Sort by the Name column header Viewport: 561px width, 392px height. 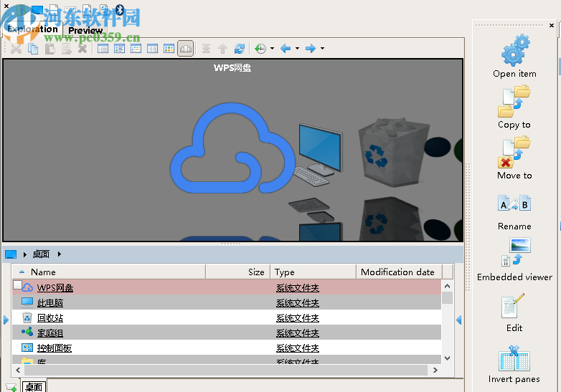pos(108,272)
